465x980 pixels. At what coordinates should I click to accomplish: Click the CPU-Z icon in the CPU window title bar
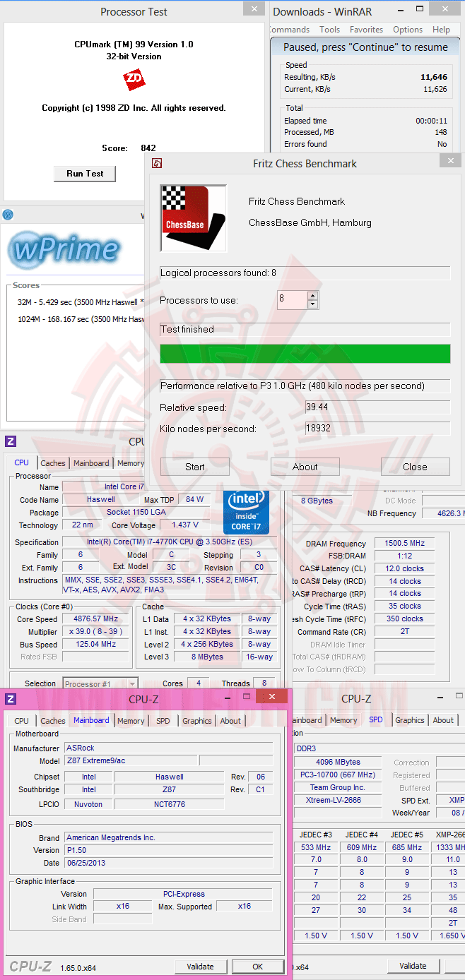tap(11, 441)
